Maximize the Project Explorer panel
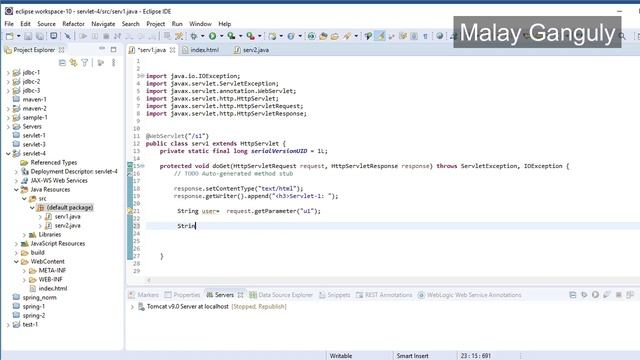 point(113,49)
